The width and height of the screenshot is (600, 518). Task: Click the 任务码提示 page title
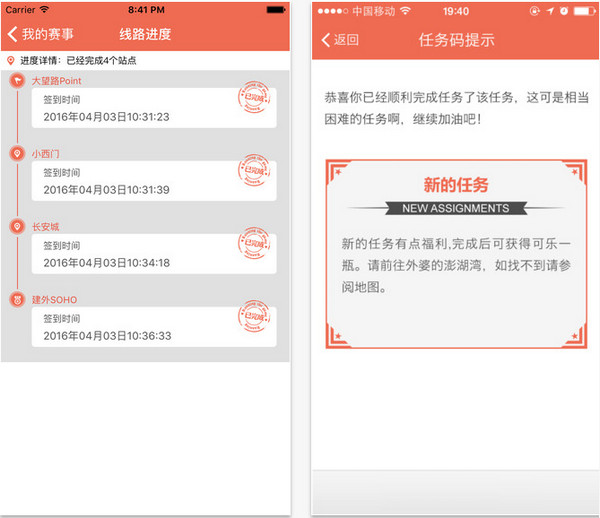[x=457, y=40]
